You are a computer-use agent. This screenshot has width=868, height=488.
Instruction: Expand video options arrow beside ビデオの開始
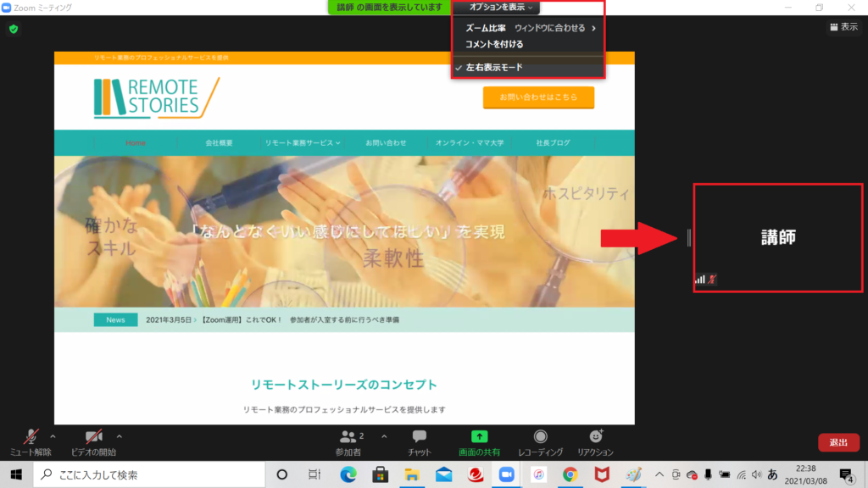[x=120, y=436]
